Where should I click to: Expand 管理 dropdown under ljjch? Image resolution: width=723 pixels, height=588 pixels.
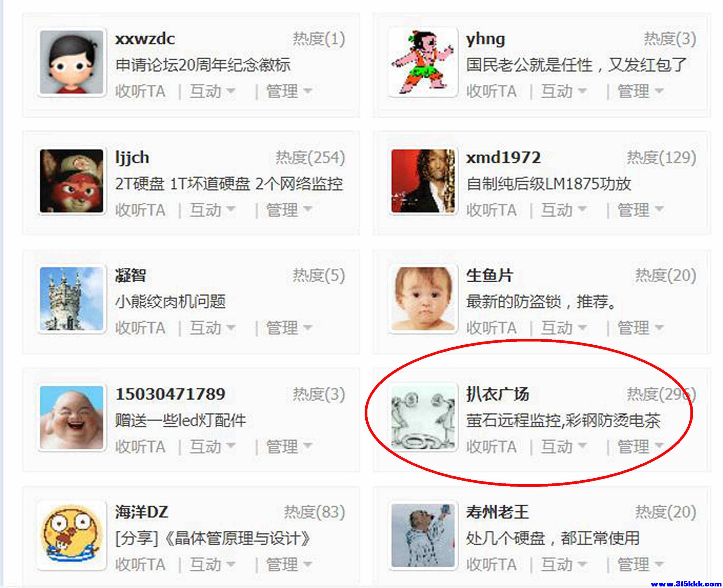(x=289, y=210)
